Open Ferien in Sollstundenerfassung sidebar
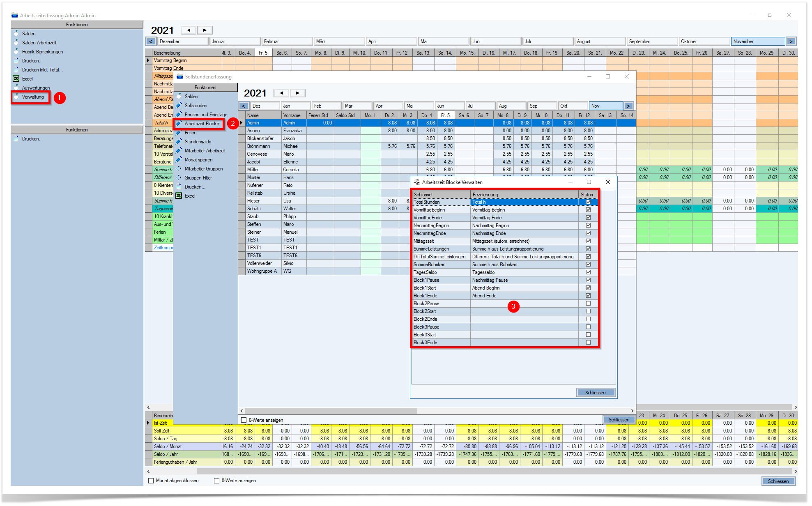 pos(191,133)
